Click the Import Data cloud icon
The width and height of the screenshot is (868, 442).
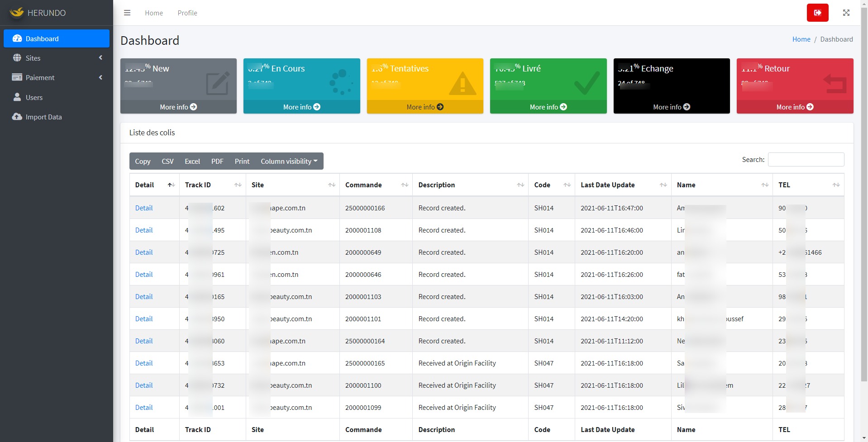click(x=17, y=117)
